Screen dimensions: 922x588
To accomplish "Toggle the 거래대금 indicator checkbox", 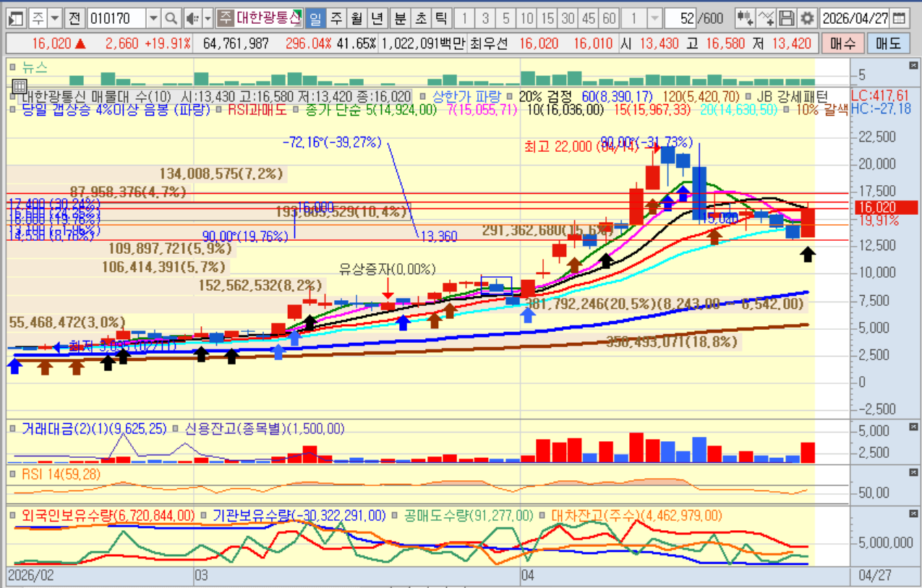I will [14, 429].
